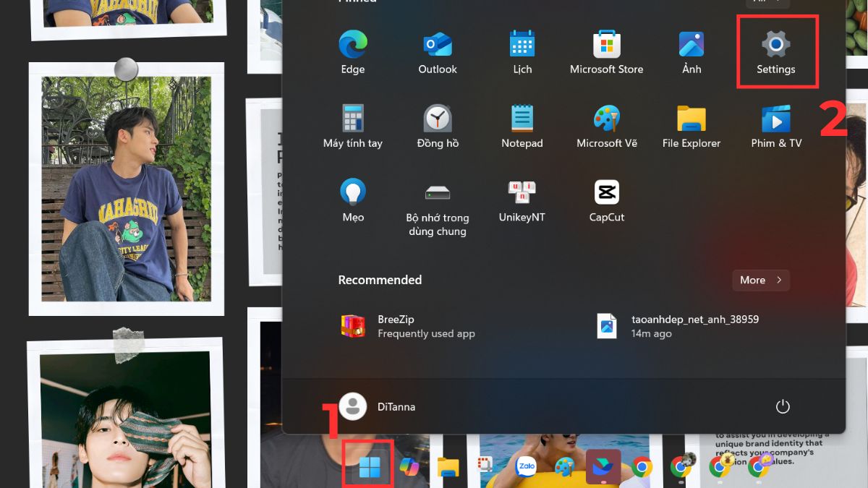Viewport: 868px width, 488px height.
Task: Click the Start button on the taskbar
Action: click(x=370, y=467)
